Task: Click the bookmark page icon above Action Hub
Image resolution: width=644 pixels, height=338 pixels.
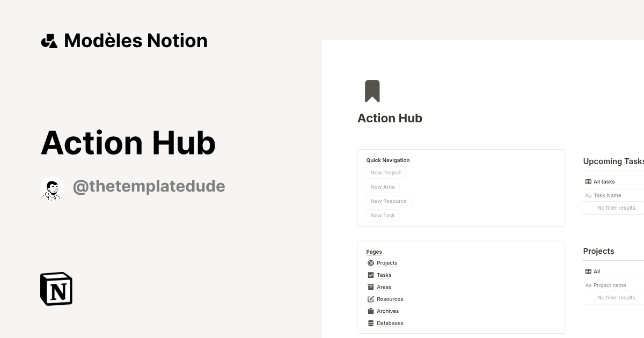Action: [373, 91]
